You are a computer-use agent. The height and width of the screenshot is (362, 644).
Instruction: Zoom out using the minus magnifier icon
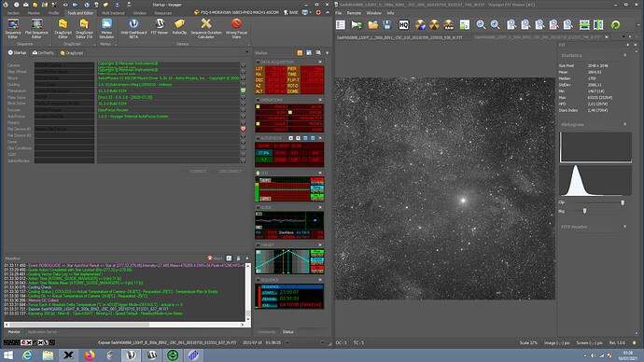point(481,25)
